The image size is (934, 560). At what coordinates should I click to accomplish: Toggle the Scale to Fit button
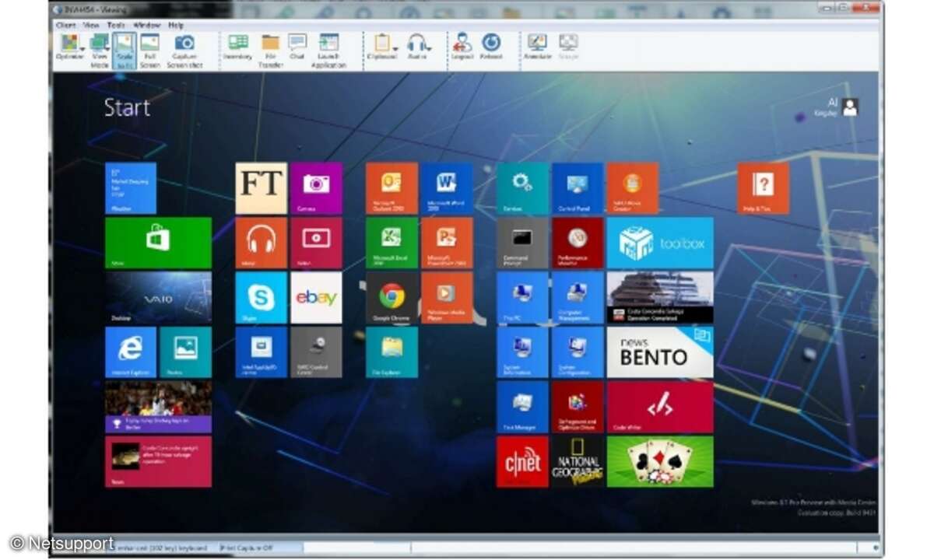point(124,50)
